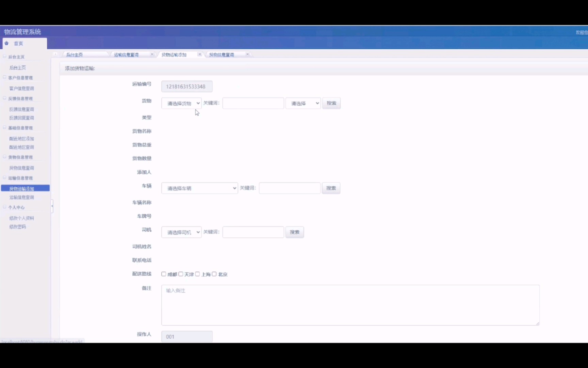
Task: Focus the driver 关键词 input field
Action: 253,232
